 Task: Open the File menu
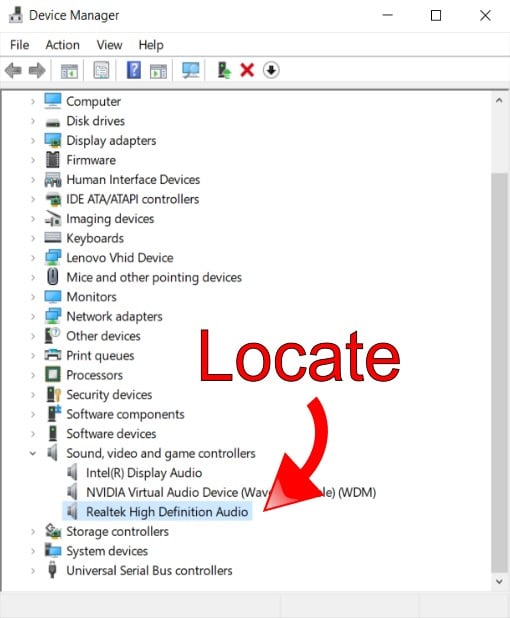pyautogui.click(x=19, y=45)
